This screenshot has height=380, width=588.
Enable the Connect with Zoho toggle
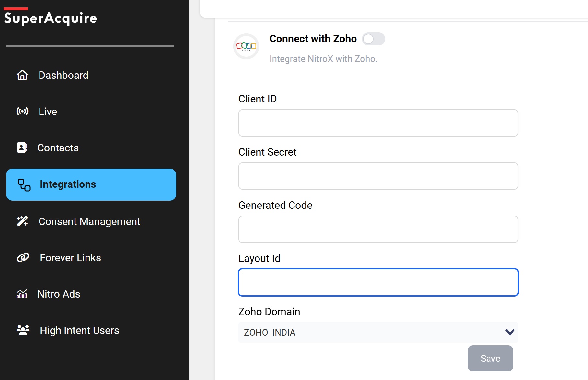click(373, 39)
